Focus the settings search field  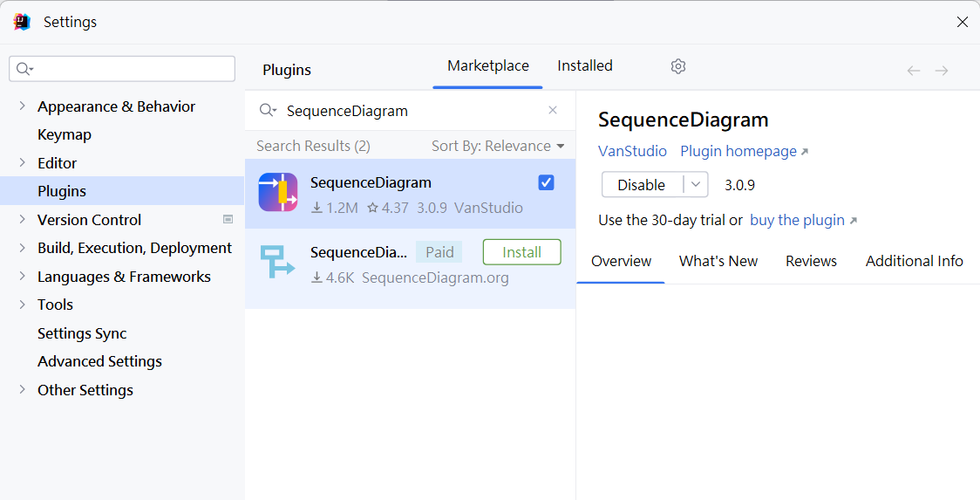[x=122, y=69]
